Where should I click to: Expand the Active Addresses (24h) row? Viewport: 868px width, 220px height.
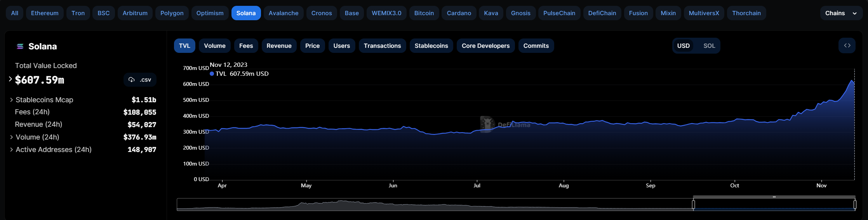(11, 150)
